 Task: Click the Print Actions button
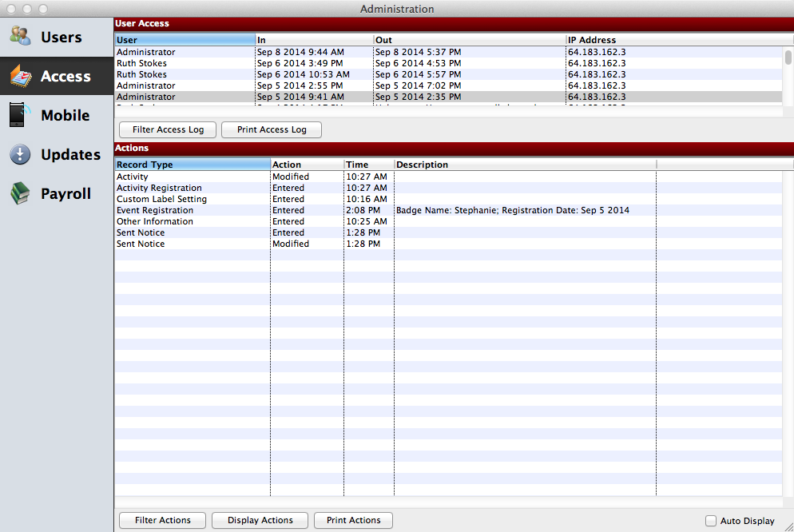tap(353, 520)
